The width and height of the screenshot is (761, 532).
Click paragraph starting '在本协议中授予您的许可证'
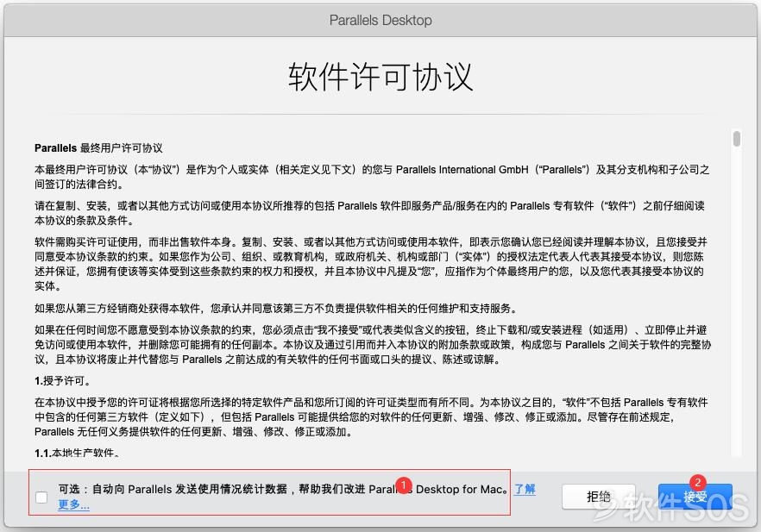pyautogui.click(x=371, y=416)
